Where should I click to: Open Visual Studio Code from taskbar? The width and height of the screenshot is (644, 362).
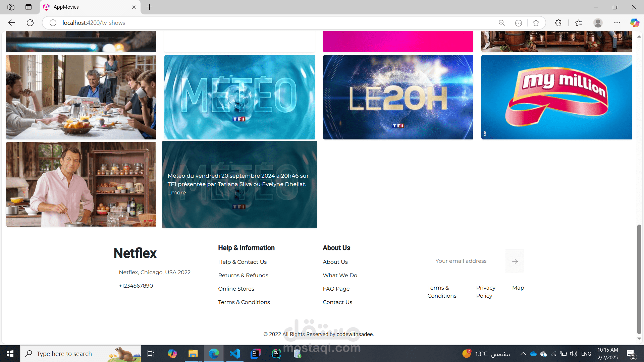235,354
